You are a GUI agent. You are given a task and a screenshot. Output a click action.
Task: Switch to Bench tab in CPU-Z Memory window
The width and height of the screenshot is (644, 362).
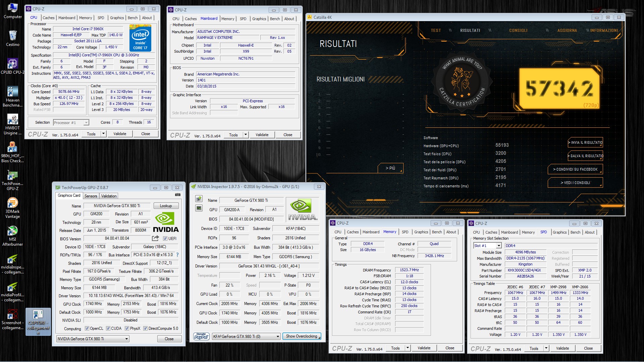(x=437, y=232)
